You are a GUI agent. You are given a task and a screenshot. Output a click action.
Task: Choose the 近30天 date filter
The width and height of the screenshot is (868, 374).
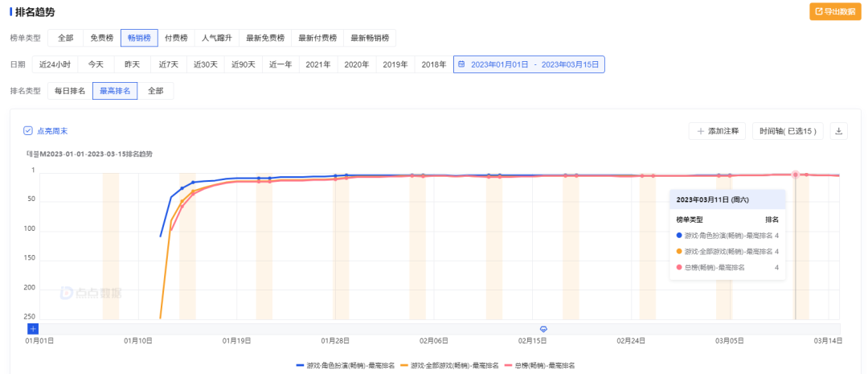[206, 64]
